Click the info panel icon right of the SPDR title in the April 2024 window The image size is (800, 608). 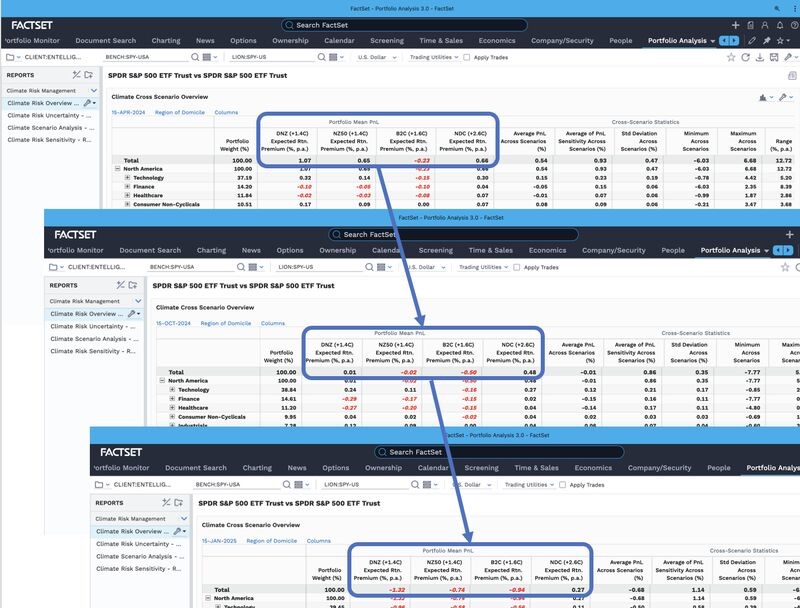click(792, 75)
